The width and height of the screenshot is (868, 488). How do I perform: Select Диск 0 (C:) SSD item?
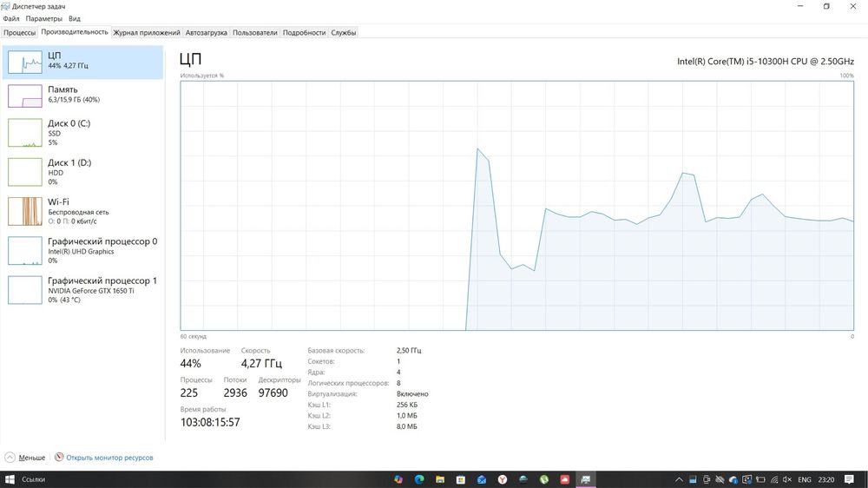(x=83, y=132)
